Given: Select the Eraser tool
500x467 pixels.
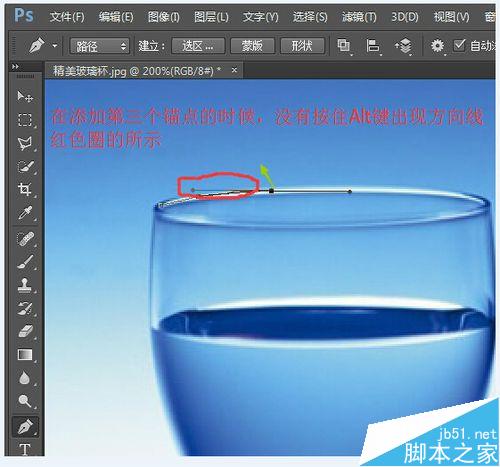Looking at the screenshot, I should pos(25,332).
